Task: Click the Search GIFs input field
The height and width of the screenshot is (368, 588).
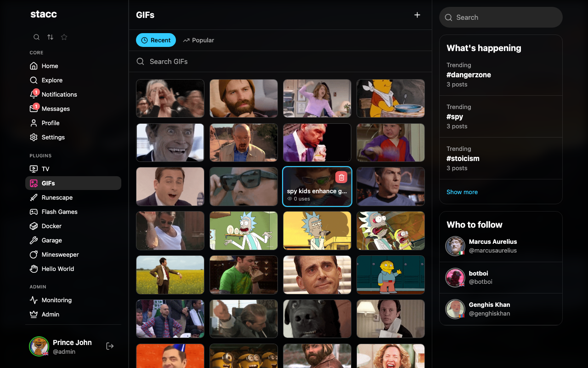Action: pos(280,61)
